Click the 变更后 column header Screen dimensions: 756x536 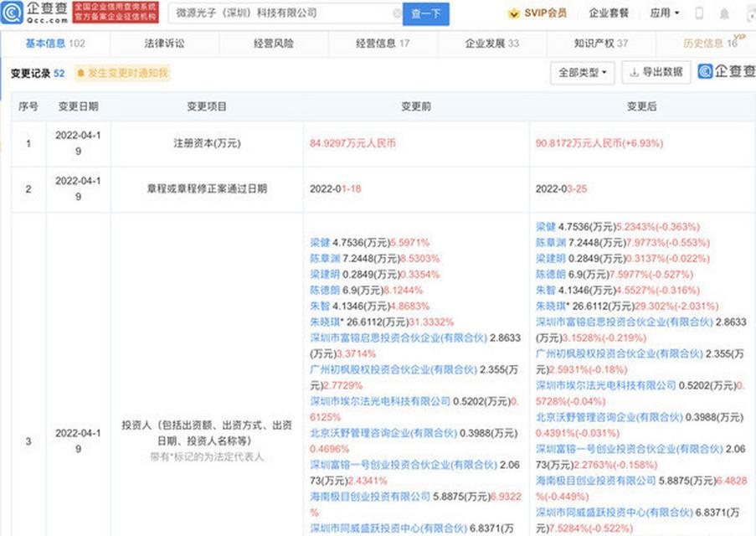tap(642, 106)
